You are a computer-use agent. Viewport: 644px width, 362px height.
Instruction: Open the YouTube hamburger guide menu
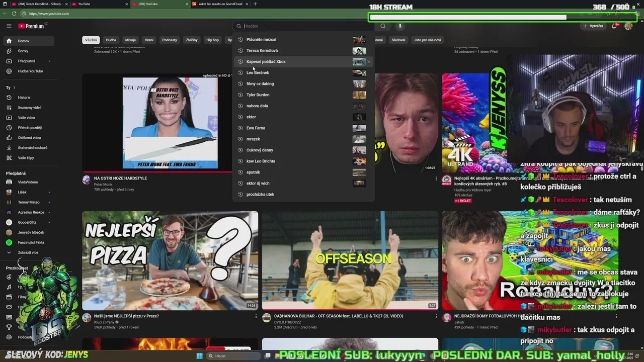[9, 26]
